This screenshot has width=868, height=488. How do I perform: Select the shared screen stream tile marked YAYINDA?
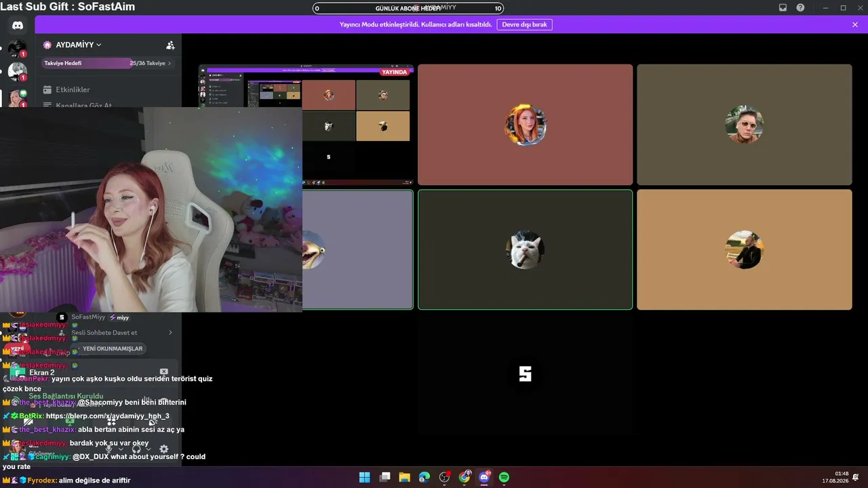click(x=306, y=125)
